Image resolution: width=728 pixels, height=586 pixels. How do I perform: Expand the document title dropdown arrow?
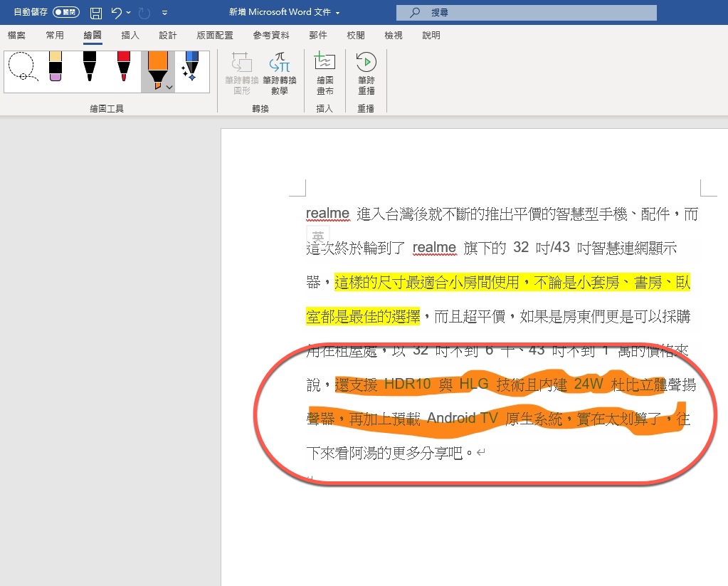[x=337, y=13]
